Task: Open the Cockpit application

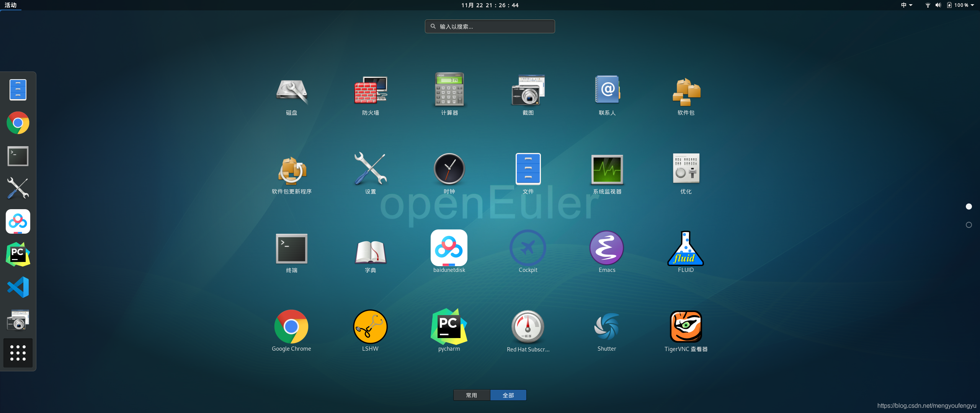Action: 528,249
